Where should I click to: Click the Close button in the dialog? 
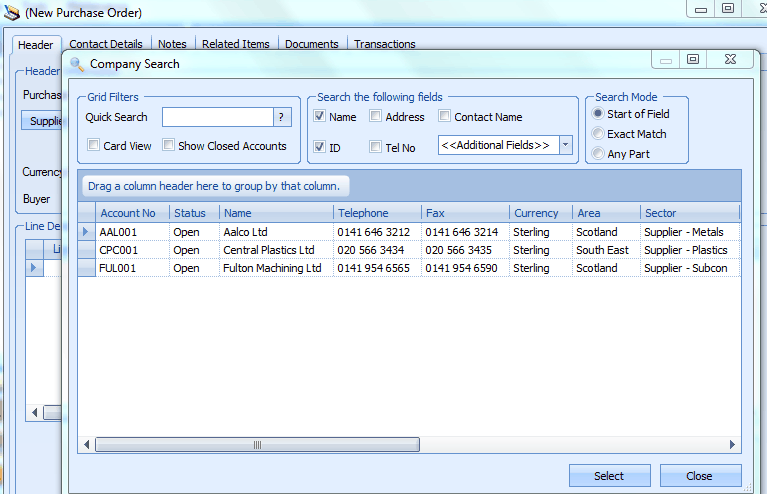tap(700, 476)
